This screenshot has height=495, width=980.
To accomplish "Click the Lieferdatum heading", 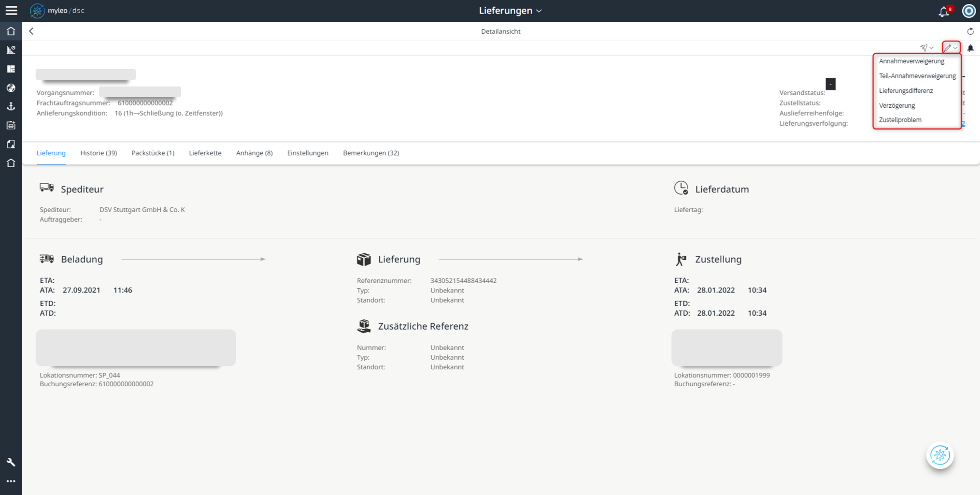I will [x=722, y=189].
